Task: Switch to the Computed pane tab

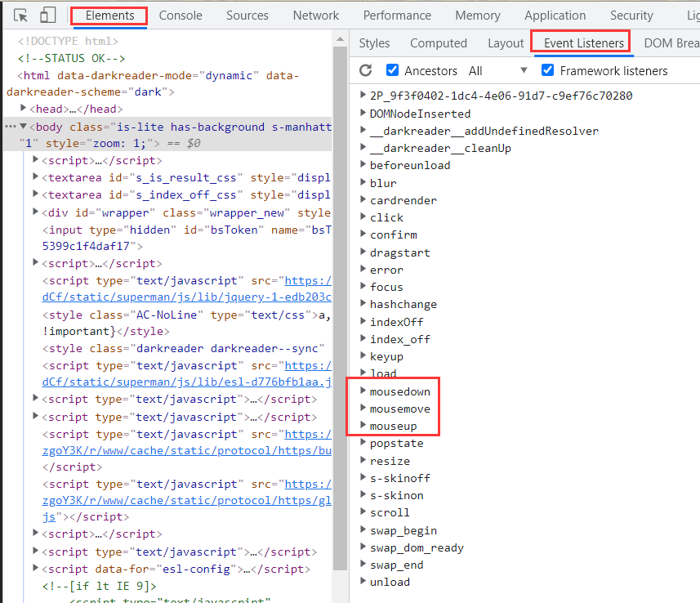Action: [438, 43]
